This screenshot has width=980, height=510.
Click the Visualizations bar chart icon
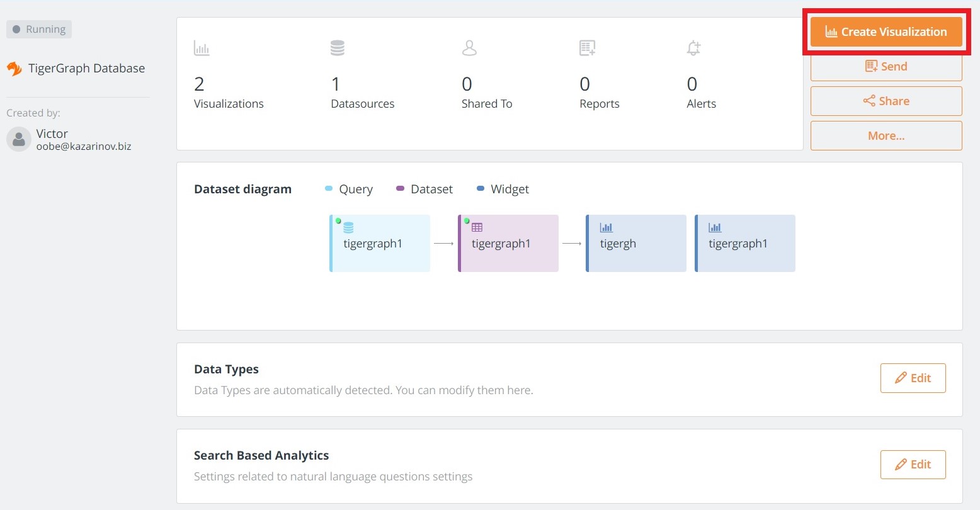click(202, 48)
